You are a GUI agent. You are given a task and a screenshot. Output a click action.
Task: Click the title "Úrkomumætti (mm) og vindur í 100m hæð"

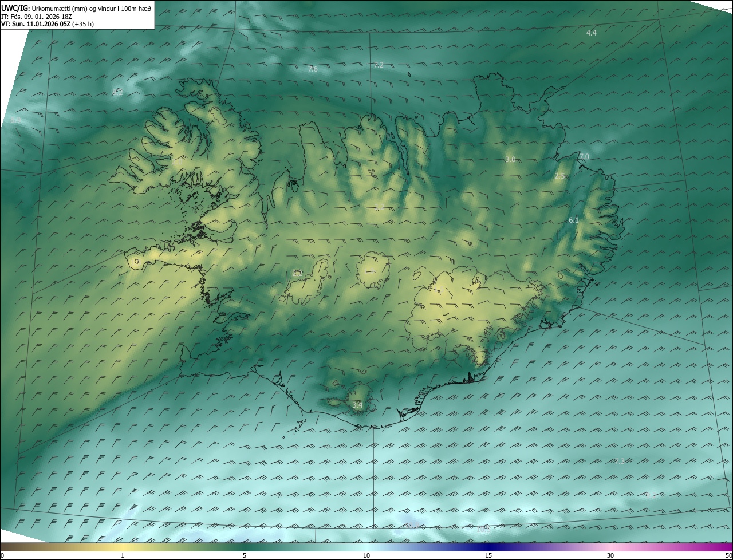(92, 8)
